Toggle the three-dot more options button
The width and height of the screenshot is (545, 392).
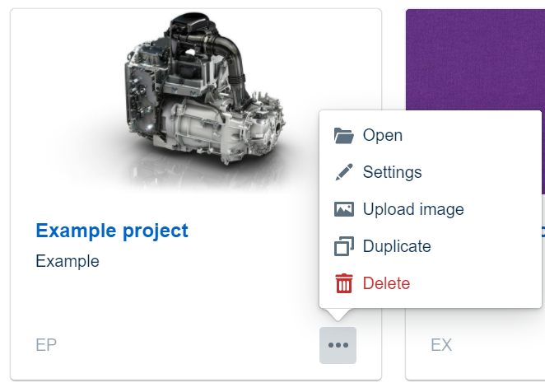coord(338,345)
